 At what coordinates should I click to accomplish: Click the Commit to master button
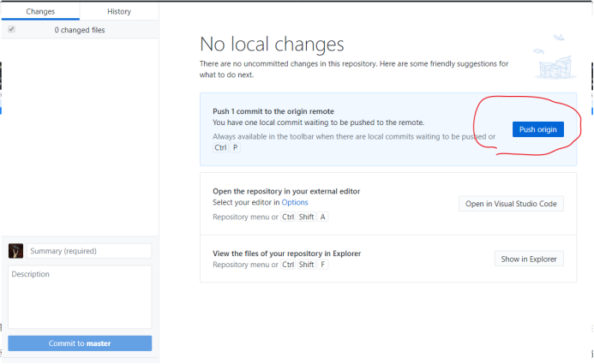coord(80,343)
